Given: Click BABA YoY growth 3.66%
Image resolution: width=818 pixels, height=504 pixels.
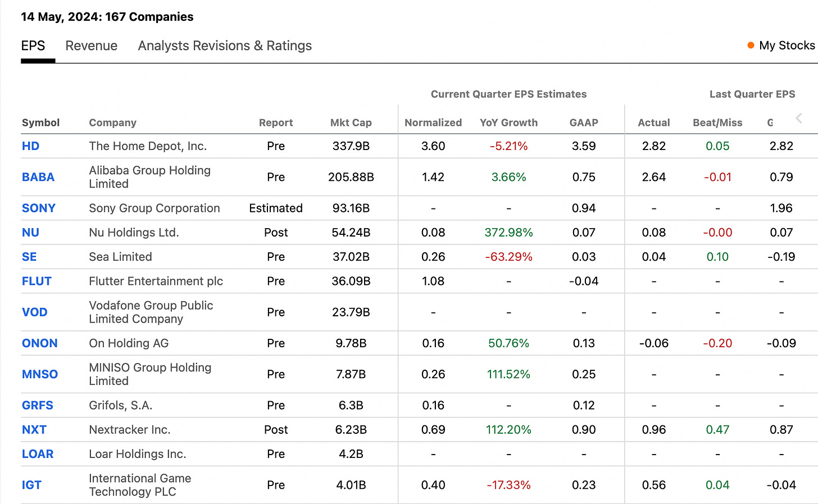Looking at the screenshot, I should (x=509, y=177).
